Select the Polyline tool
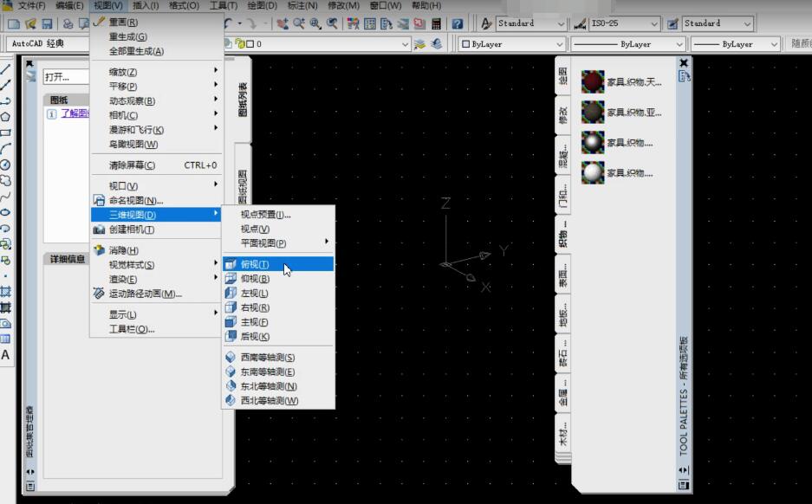 (x=7, y=95)
